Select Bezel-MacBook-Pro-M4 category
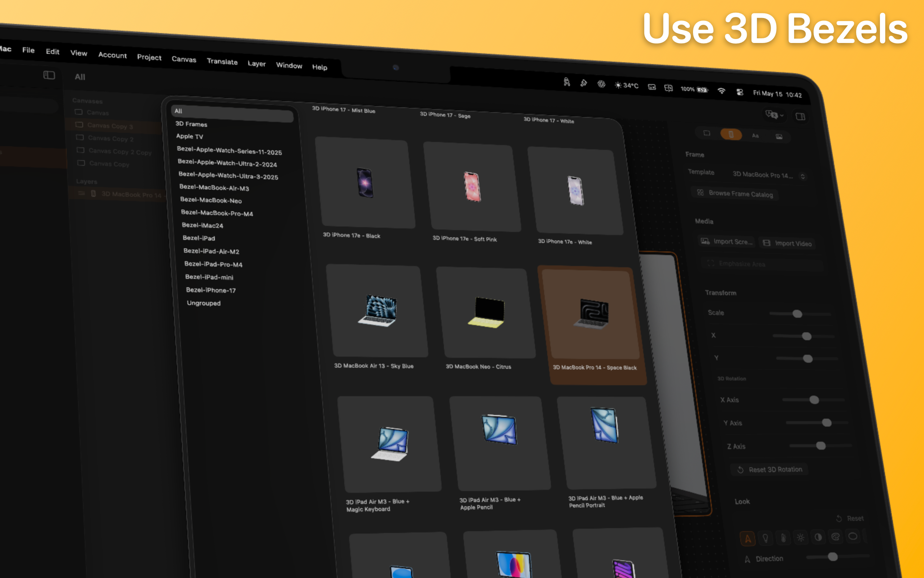 217,213
